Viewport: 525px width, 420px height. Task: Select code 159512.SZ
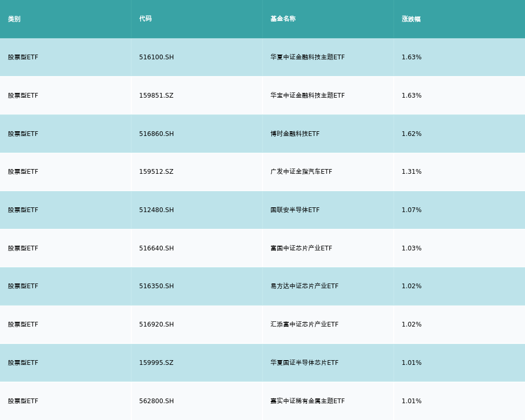pyautogui.click(x=156, y=172)
